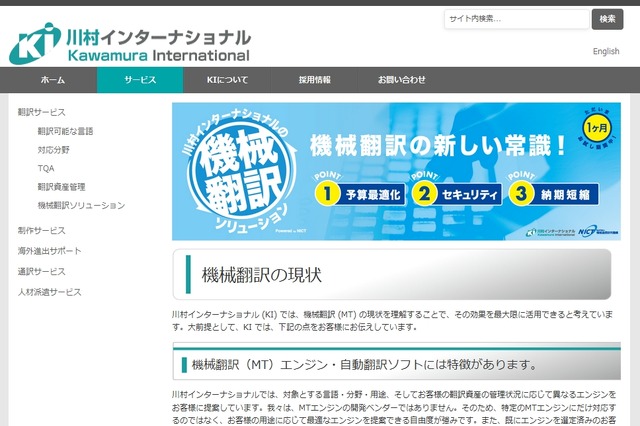This screenshot has width=640, height=426.
Task: Open 翻訳資産管理 in the sidebar
Action: (61, 187)
